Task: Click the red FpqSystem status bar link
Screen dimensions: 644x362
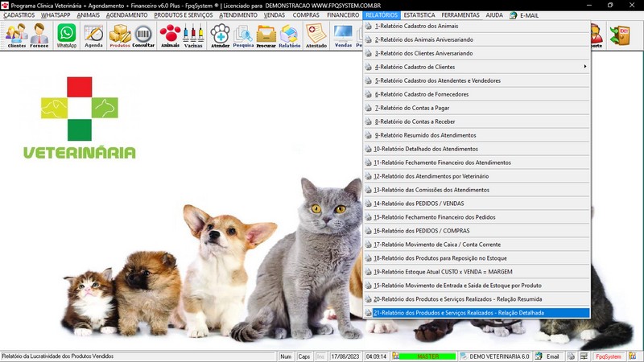Action: pos(609,356)
